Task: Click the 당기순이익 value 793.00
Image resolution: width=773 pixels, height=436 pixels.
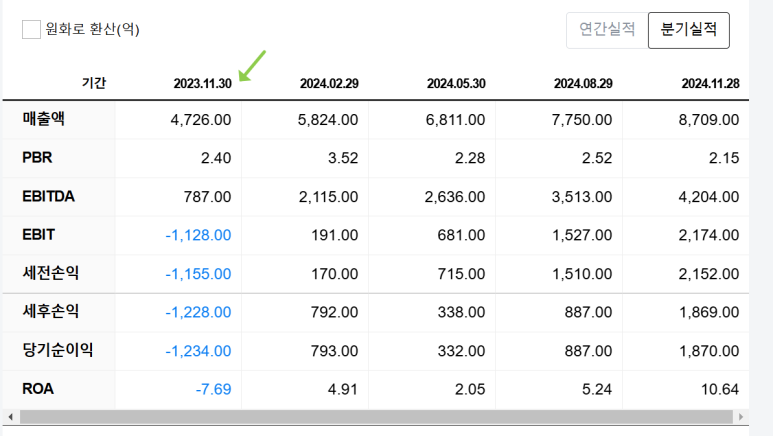Action: coord(334,351)
